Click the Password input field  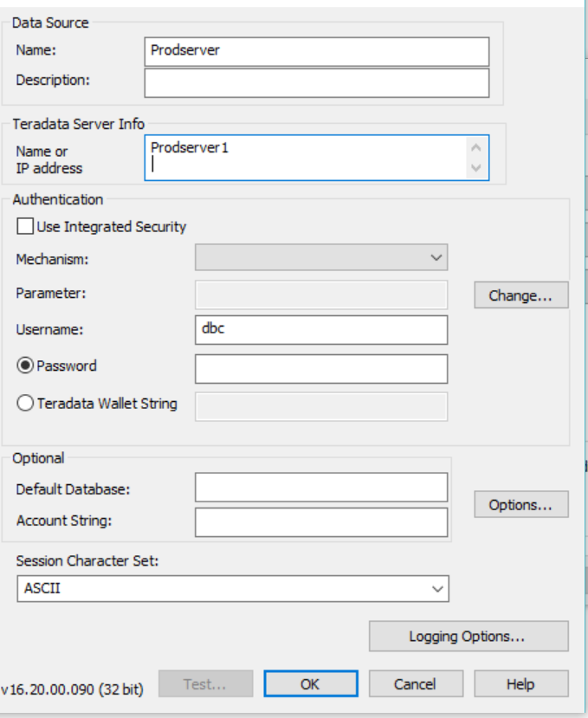pos(321,369)
